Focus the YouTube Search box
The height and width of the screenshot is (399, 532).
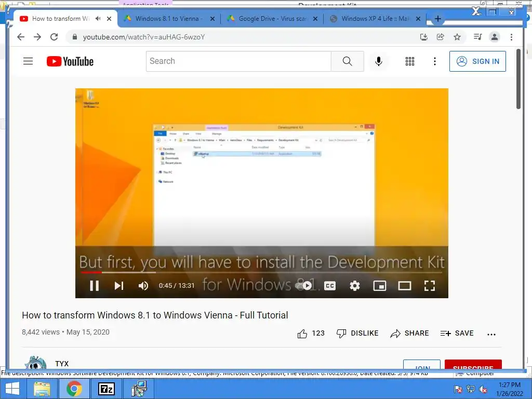click(238, 61)
